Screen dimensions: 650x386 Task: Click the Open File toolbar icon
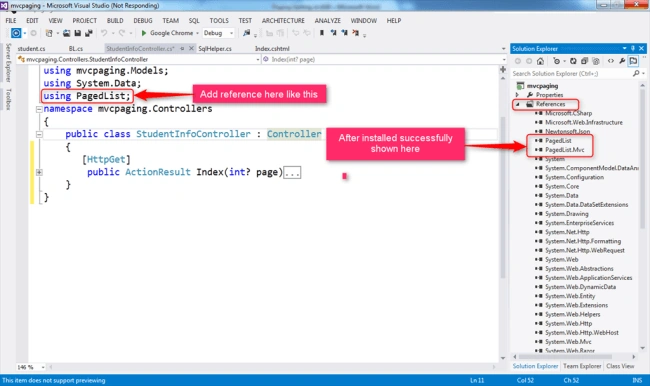coord(66,33)
